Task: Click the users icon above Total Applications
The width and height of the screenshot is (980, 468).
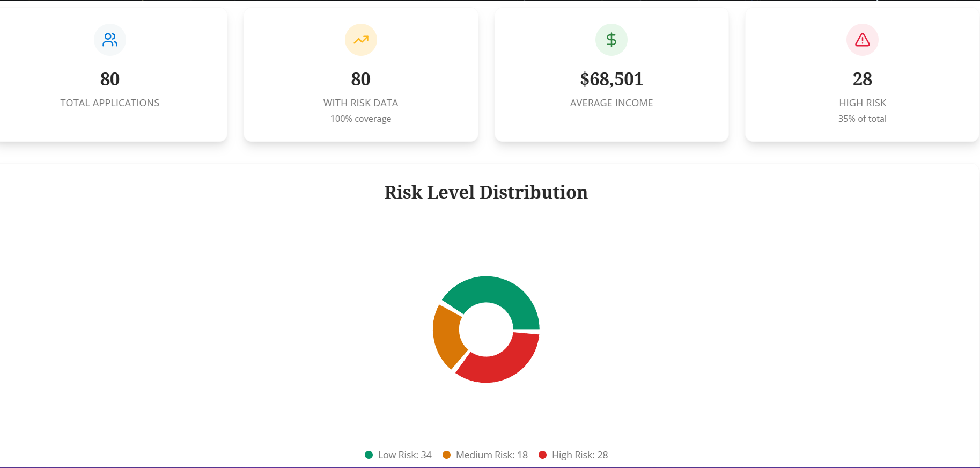Action: pos(110,40)
